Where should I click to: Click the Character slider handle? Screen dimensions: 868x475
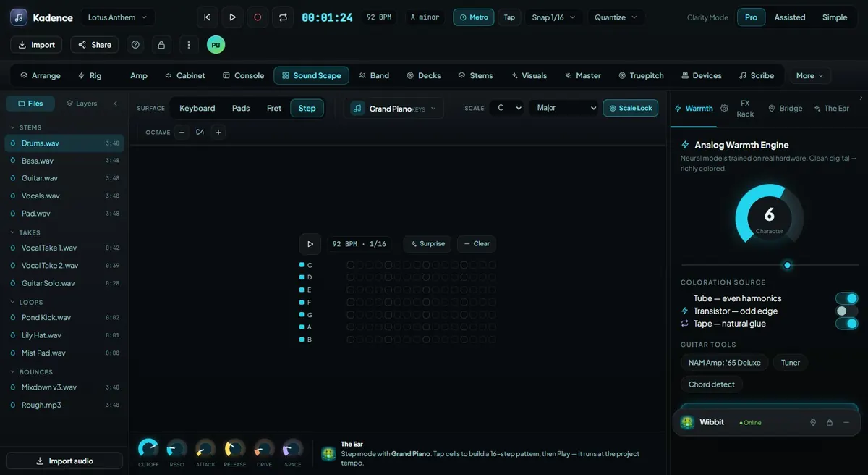pos(788,265)
